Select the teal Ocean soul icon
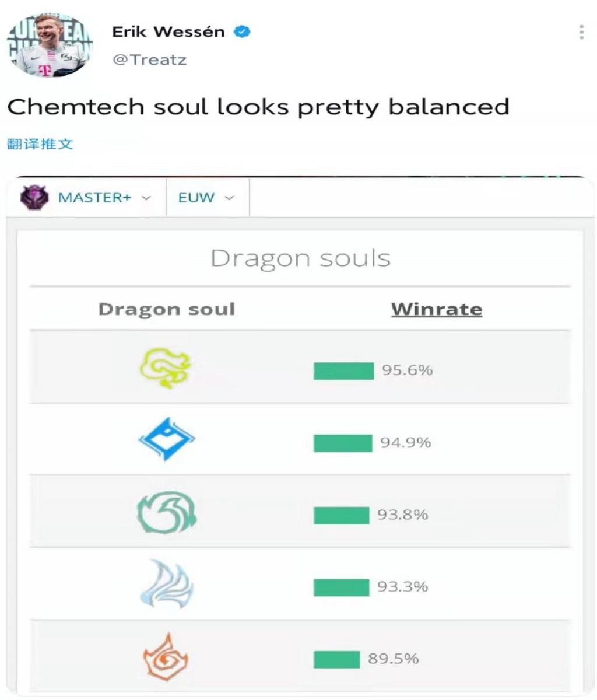Viewport: 597px width, 700px height. 167,513
